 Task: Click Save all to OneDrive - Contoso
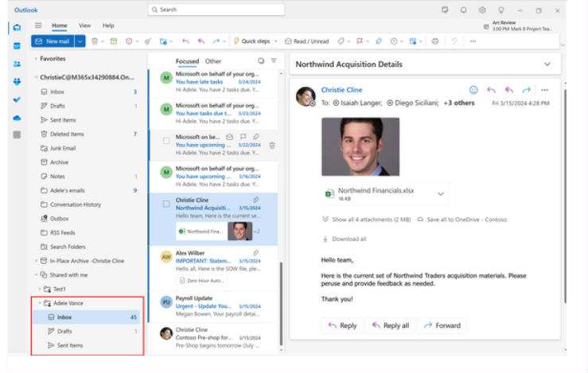pyautogui.click(x=462, y=220)
